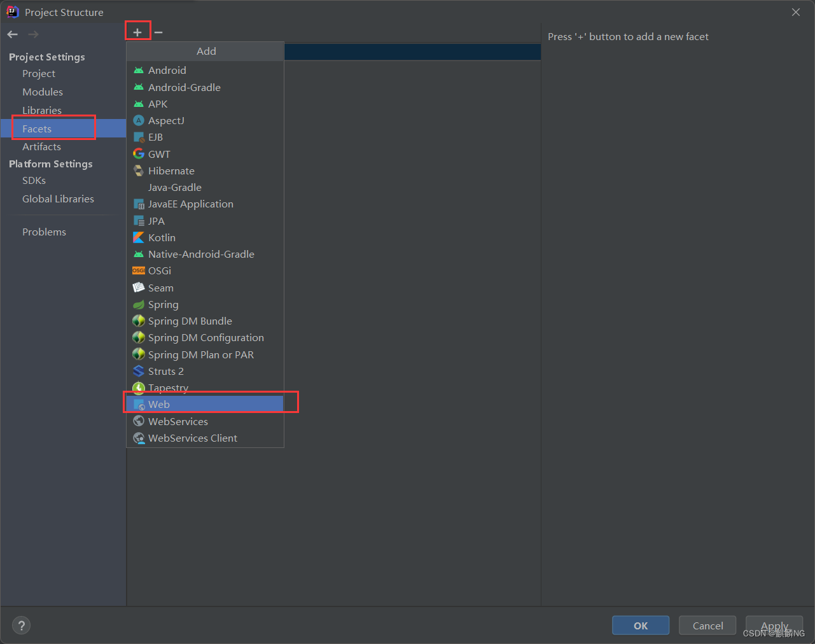Image resolution: width=815 pixels, height=644 pixels.
Task: Select JavaEE Application facet
Action: [x=205, y=204]
